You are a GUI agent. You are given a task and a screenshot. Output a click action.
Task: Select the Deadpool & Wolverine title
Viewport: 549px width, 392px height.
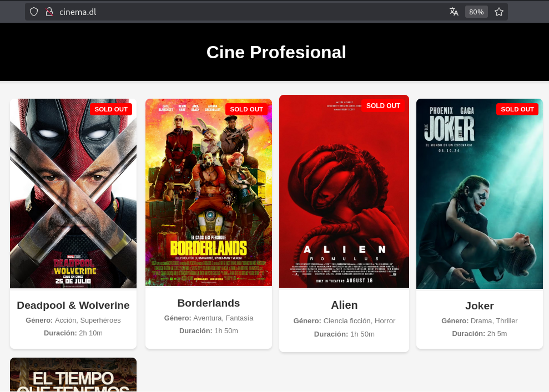73,306
